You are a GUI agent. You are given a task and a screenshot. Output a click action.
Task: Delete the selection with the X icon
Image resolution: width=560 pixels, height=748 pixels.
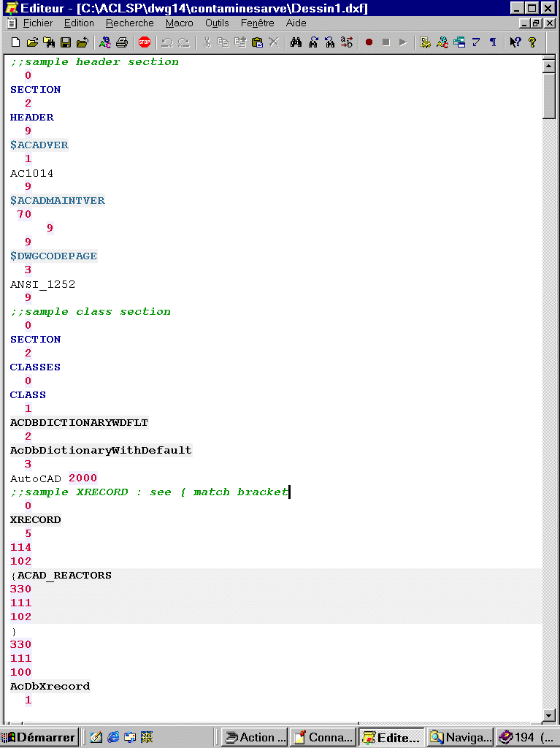(x=273, y=42)
